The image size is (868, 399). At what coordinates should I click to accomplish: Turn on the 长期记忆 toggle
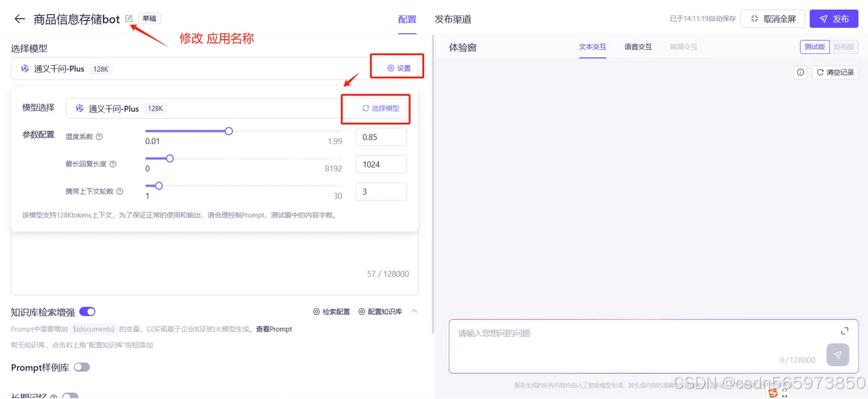[70, 395]
